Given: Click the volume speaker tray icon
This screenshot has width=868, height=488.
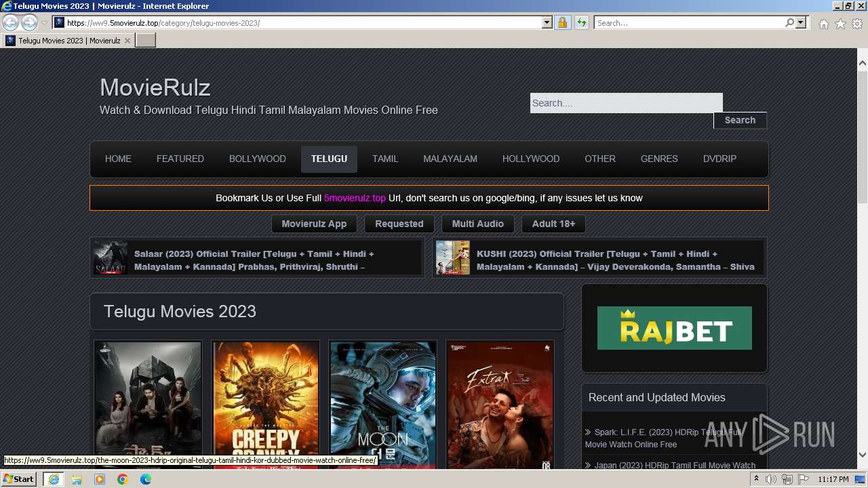Looking at the screenshot, I should pos(771,479).
